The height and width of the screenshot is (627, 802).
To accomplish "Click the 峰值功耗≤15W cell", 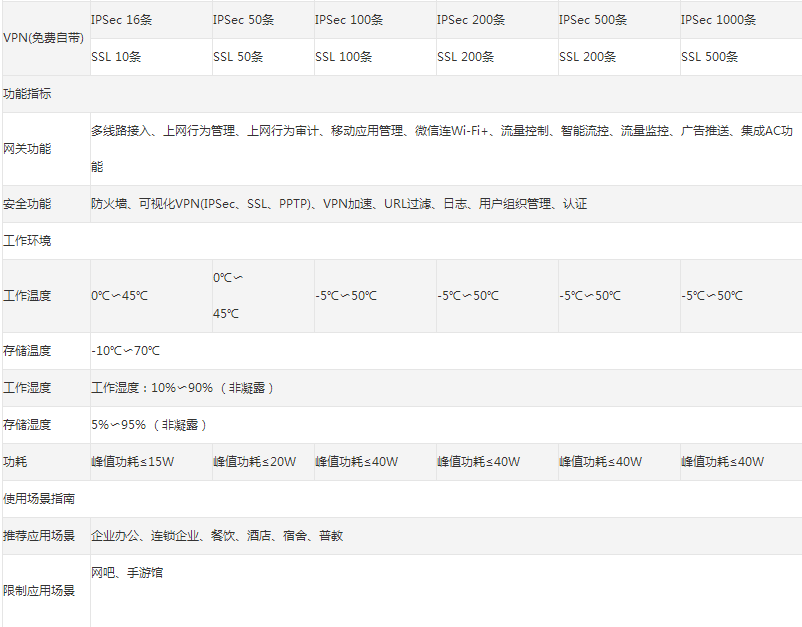I will (133, 462).
